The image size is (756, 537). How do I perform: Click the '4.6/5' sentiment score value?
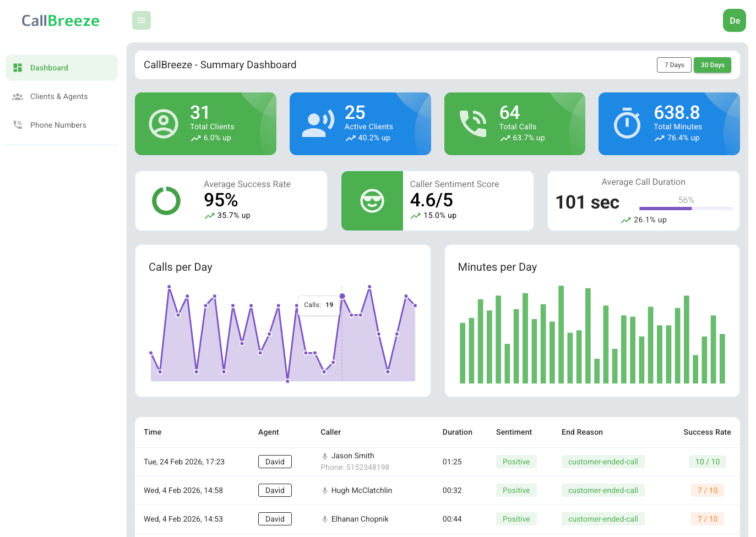click(x=432, y=200)
